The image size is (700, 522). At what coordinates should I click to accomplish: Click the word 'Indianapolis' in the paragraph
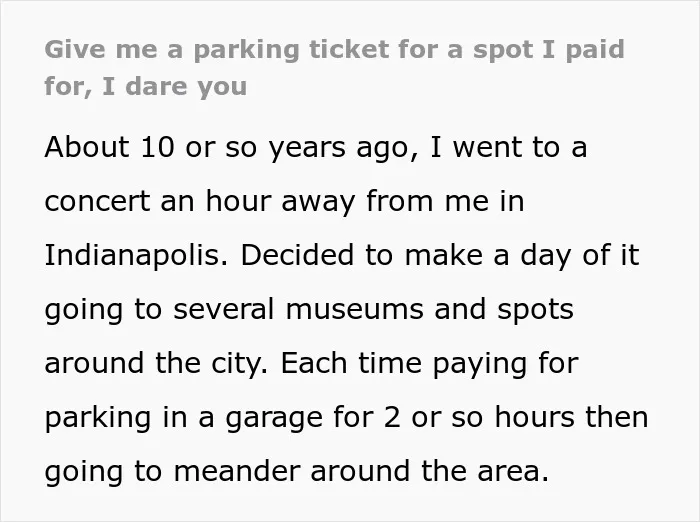(136, 255)
